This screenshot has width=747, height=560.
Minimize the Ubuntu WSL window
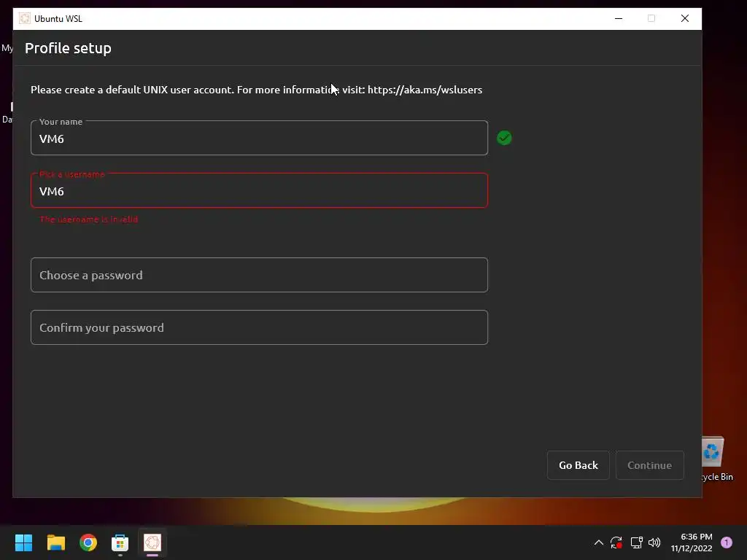coord(619,18)
